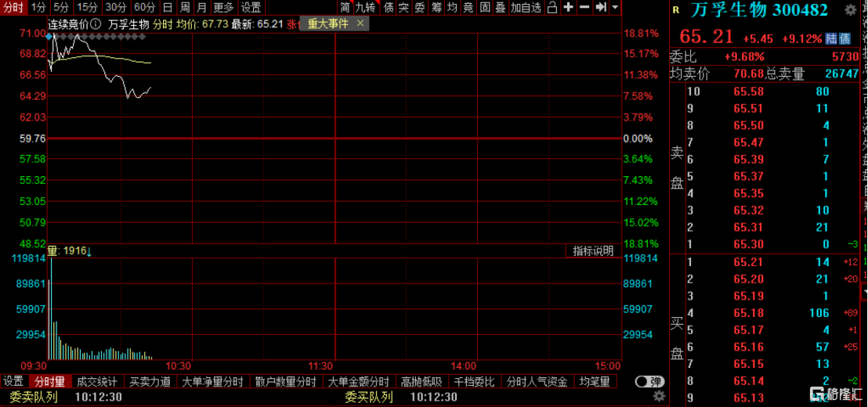Toggle the 竞 auction toolbar button

(469, 7)
